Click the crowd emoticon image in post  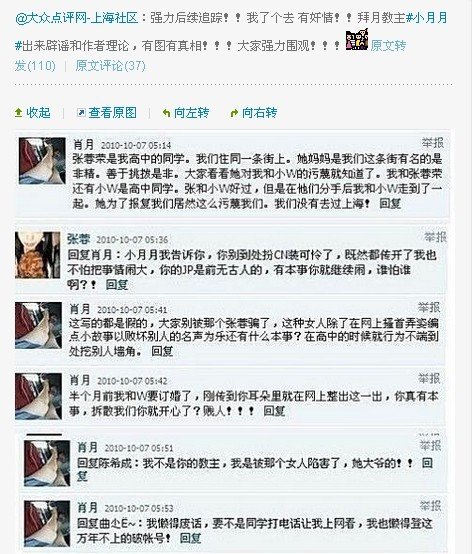[x=357, y=40]
